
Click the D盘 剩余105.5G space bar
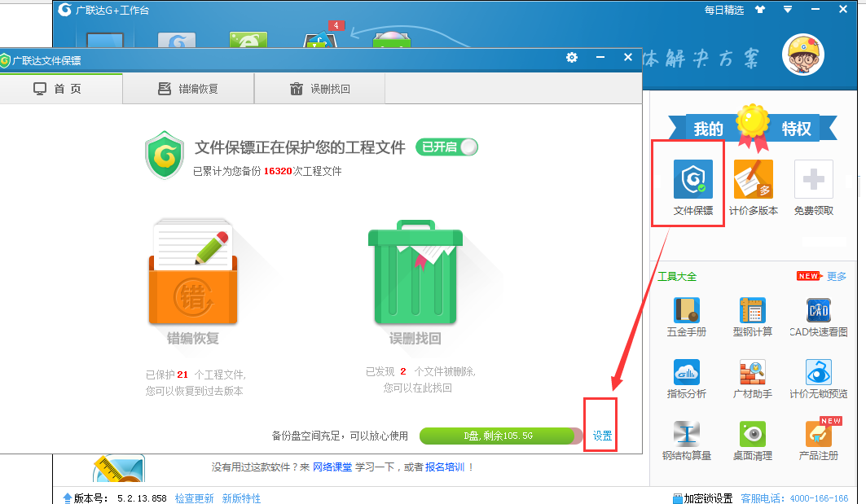pos(501,436)
